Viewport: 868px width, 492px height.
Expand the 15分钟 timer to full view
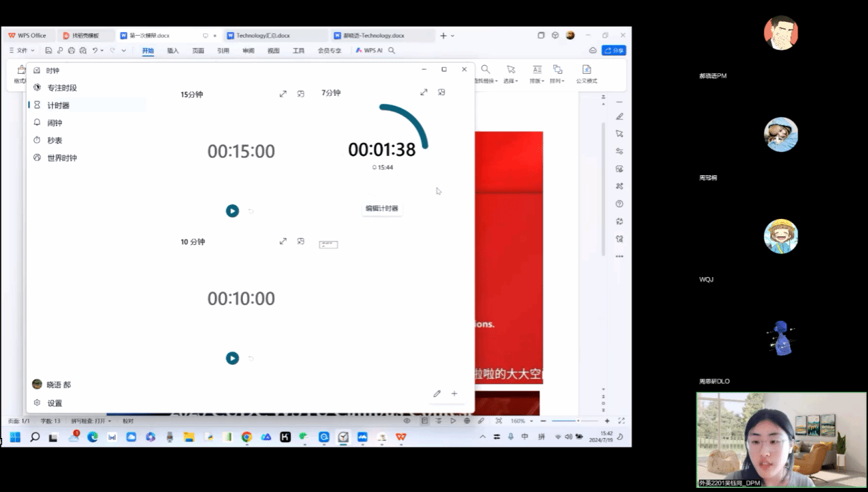click(x=283, y=94)
